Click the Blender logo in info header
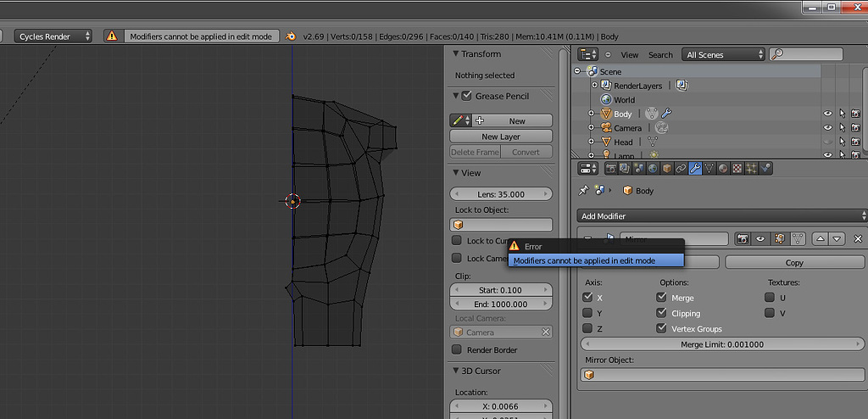This screenshot has height=419, width=868. click(290, 36)
